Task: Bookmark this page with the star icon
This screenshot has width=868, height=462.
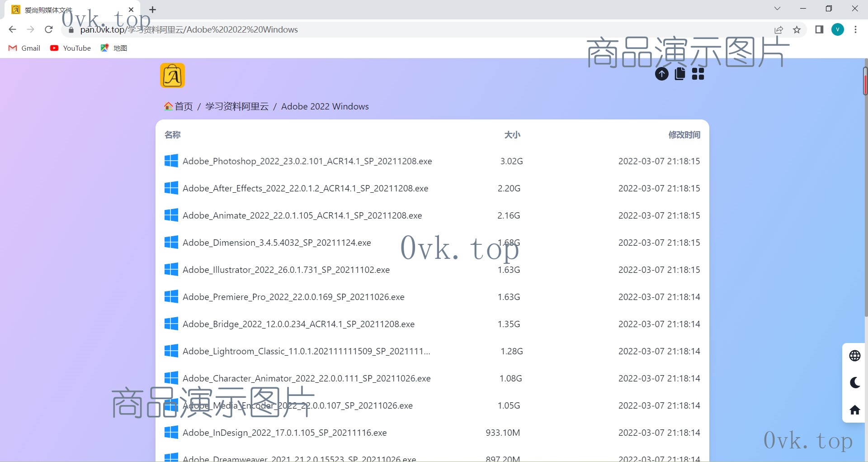Action: coord(797,30)
